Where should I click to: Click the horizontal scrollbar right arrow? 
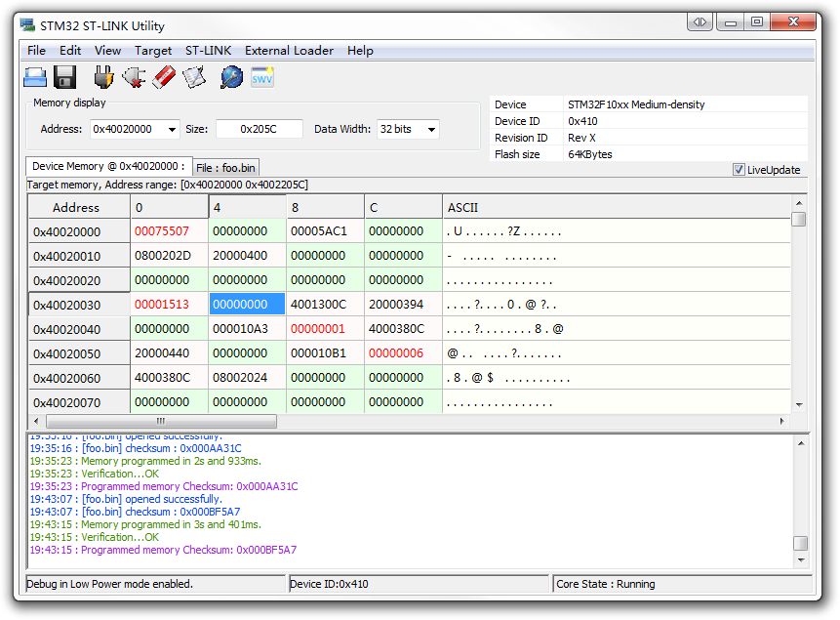782,421
